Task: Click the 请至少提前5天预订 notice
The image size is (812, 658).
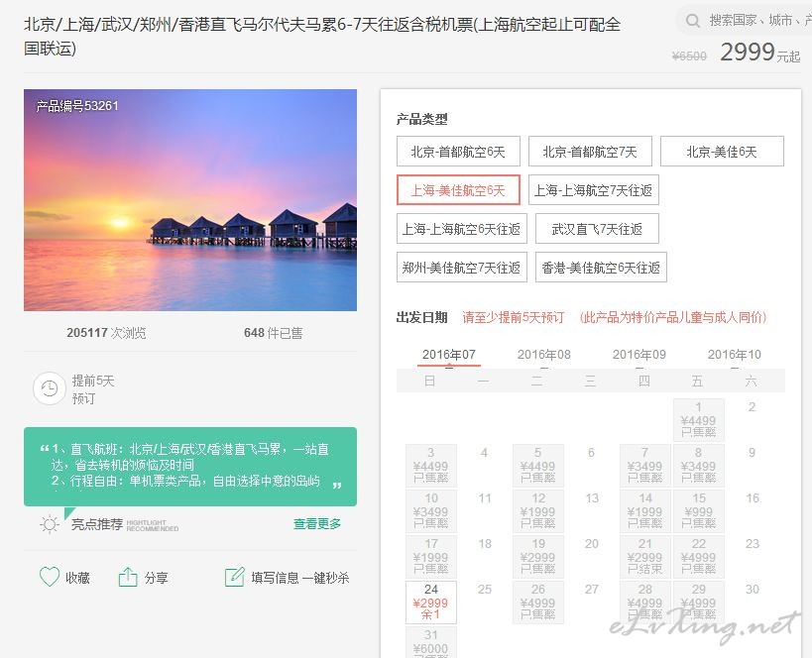Action: 514,317
